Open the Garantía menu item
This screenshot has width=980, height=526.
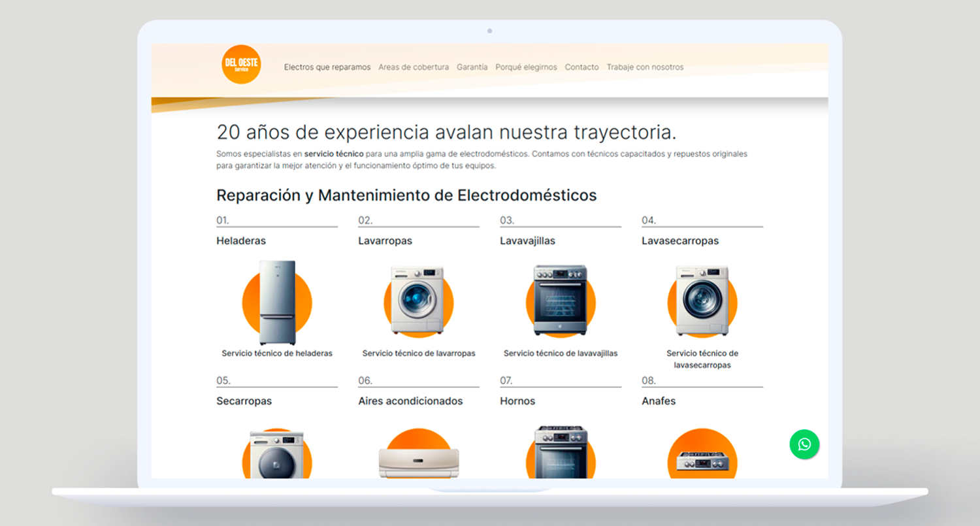pyautogui.click(x=472, y=67)
